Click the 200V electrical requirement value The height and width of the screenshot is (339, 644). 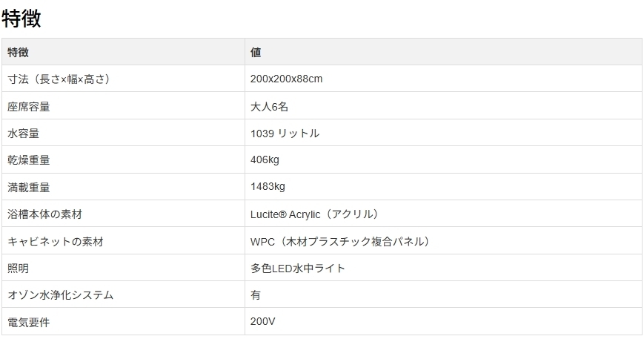click(x=264, y=322)
